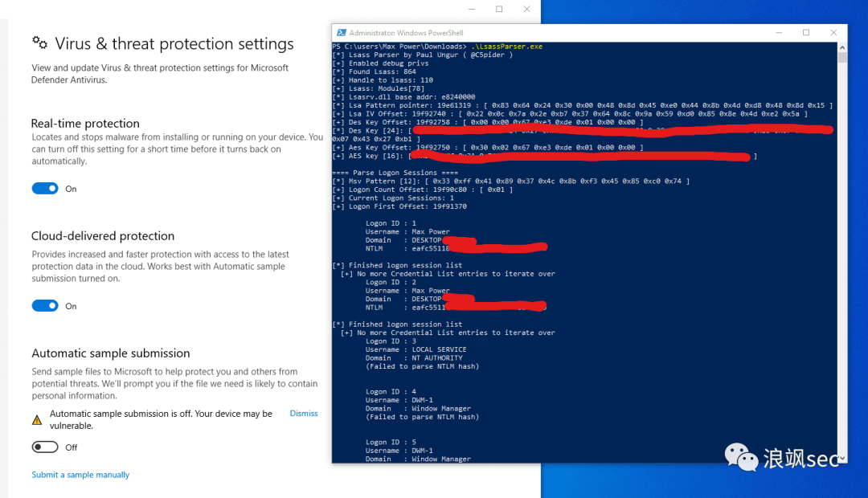The height and width of the screenshot is (498, 868).
Task: Click 'Logon ID : 4' line
Action: [391, 392]
